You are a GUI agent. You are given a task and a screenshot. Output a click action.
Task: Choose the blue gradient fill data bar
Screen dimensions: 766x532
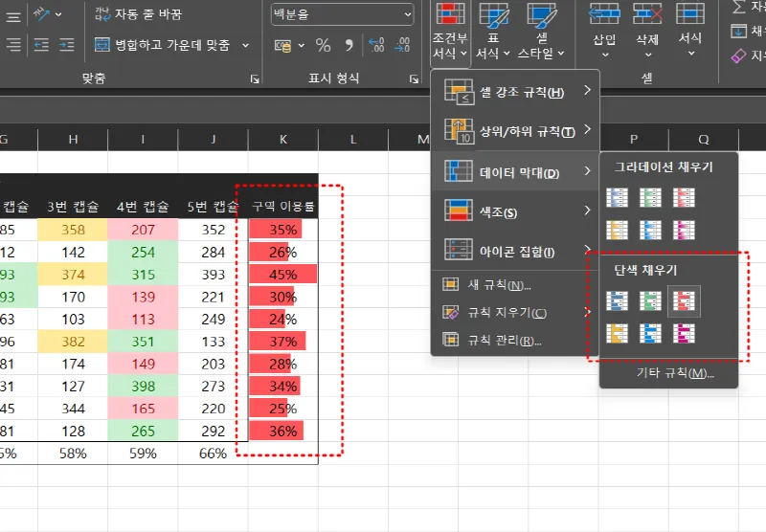617,198
